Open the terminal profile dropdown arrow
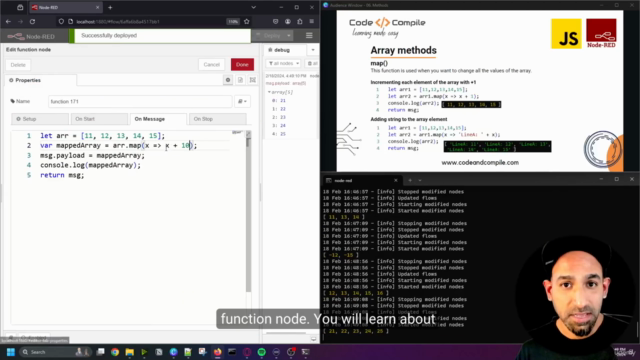This screenshot has width=640, height=360. (420, 180)
